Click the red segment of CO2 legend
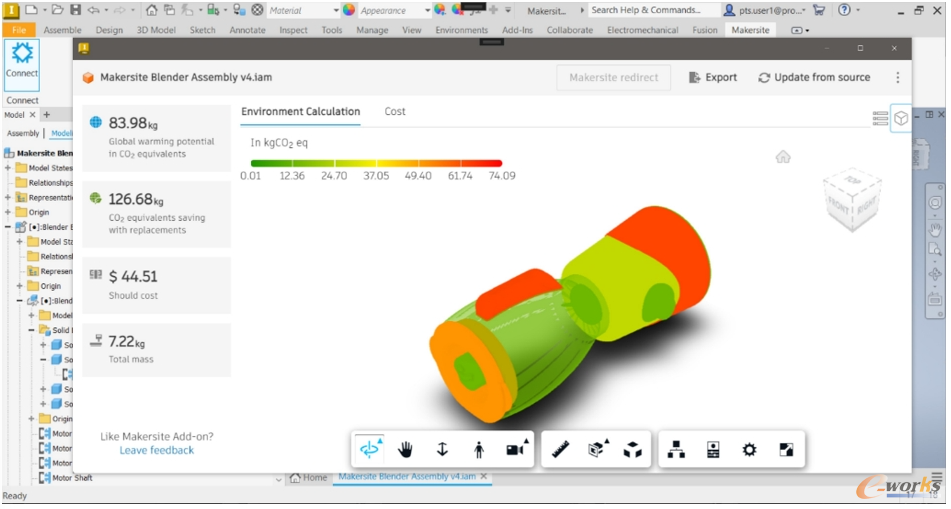The width and height of the screenshot is (951, 509). (482, 163)
